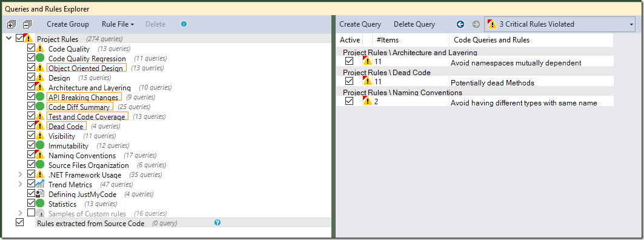The image size is (644, 240).
Task: Sort by the #Items column header
Action: 410,40
